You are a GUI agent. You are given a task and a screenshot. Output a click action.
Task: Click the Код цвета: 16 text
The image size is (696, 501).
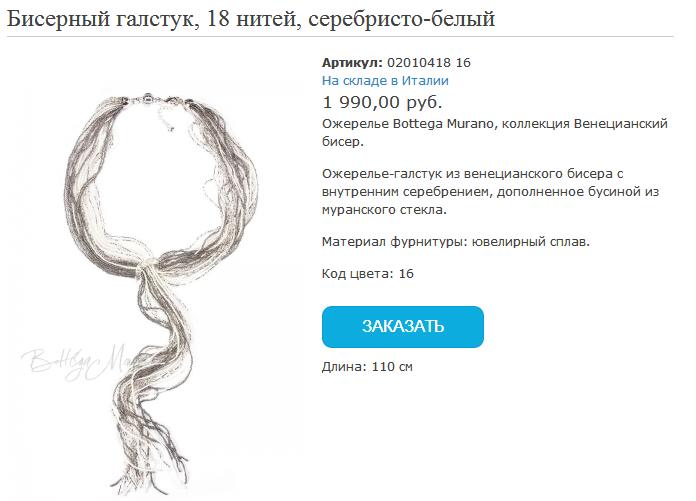point(368,273)
